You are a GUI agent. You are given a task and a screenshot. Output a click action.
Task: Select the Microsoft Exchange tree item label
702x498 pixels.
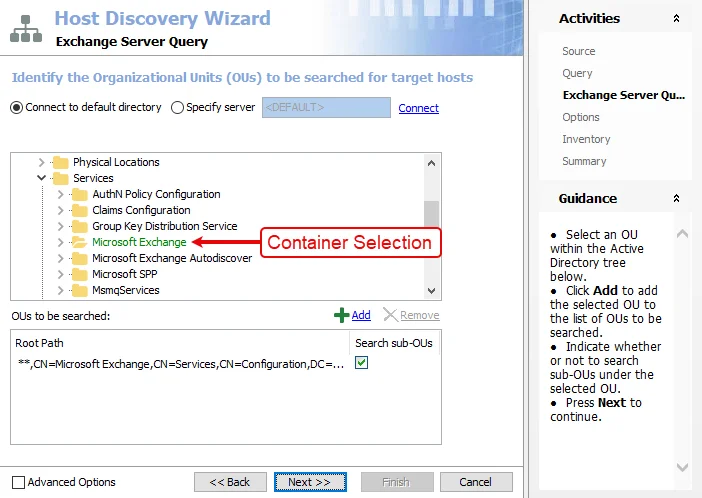click(x=139, y=242)
